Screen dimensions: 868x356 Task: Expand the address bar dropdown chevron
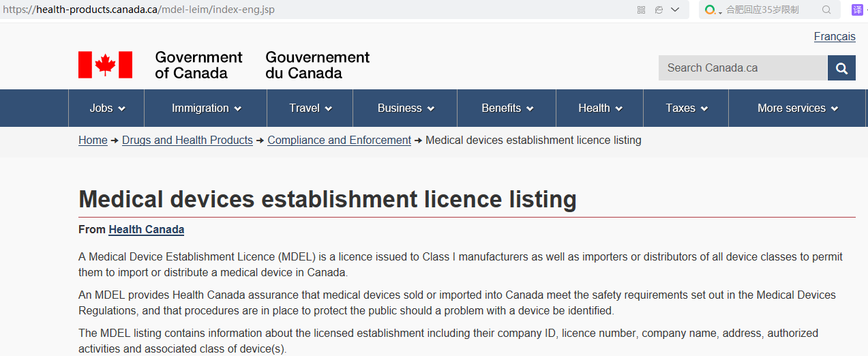click(x=676, y=10)
